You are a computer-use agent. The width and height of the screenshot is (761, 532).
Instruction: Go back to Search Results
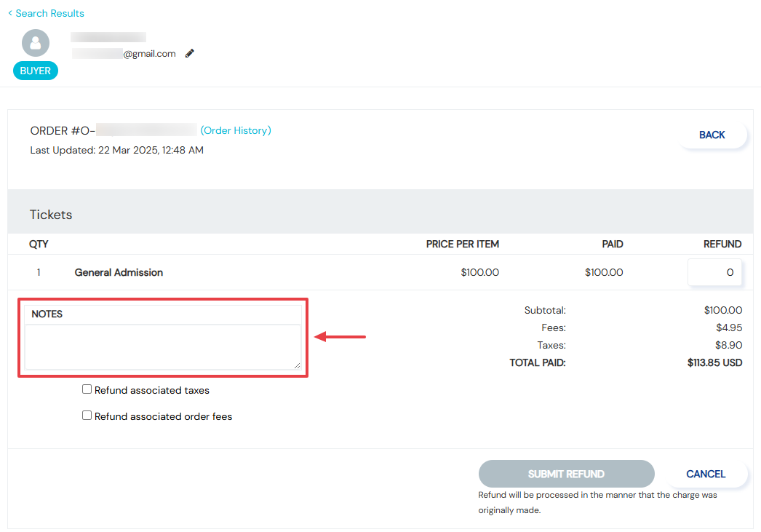tap(49, 13)
